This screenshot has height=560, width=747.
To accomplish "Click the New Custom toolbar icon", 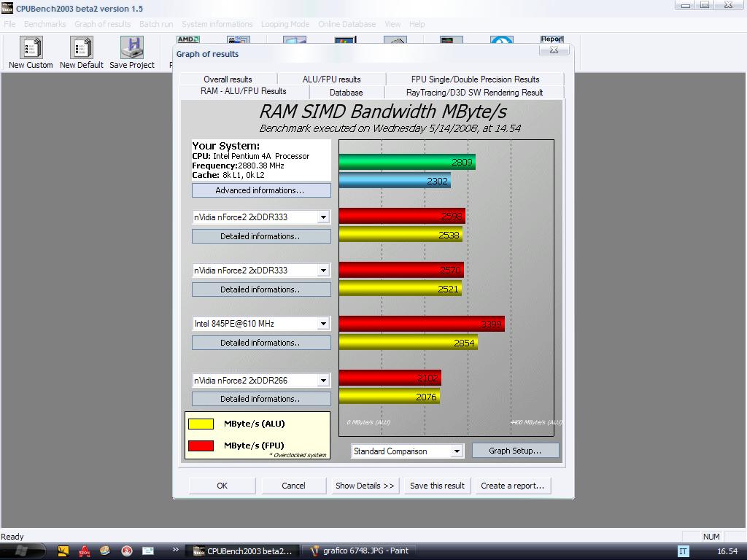I will (31, 47).
